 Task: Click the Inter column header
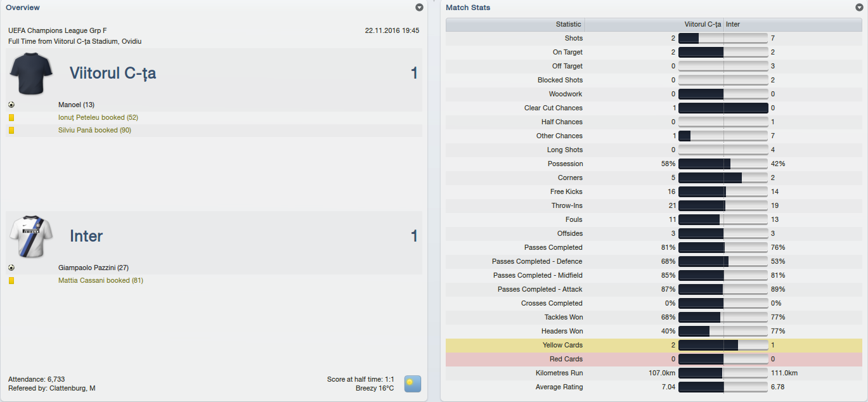click(x=733, y=25)
